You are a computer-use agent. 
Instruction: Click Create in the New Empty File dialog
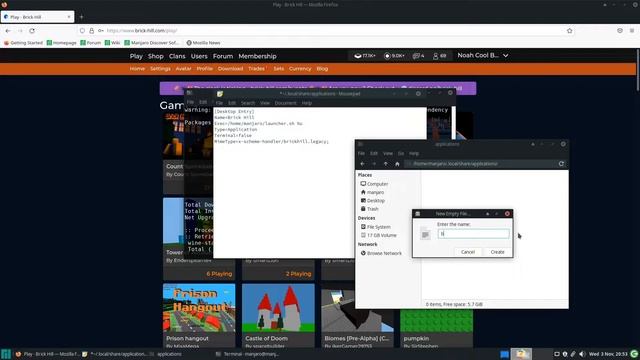click(497, 252)
